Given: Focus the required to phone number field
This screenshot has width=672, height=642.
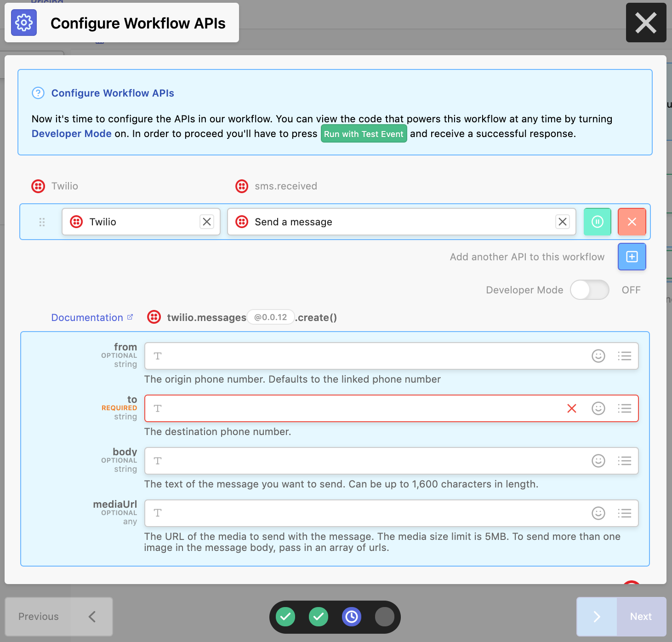Looking at the screenshot, I should [x=392, y=408].
